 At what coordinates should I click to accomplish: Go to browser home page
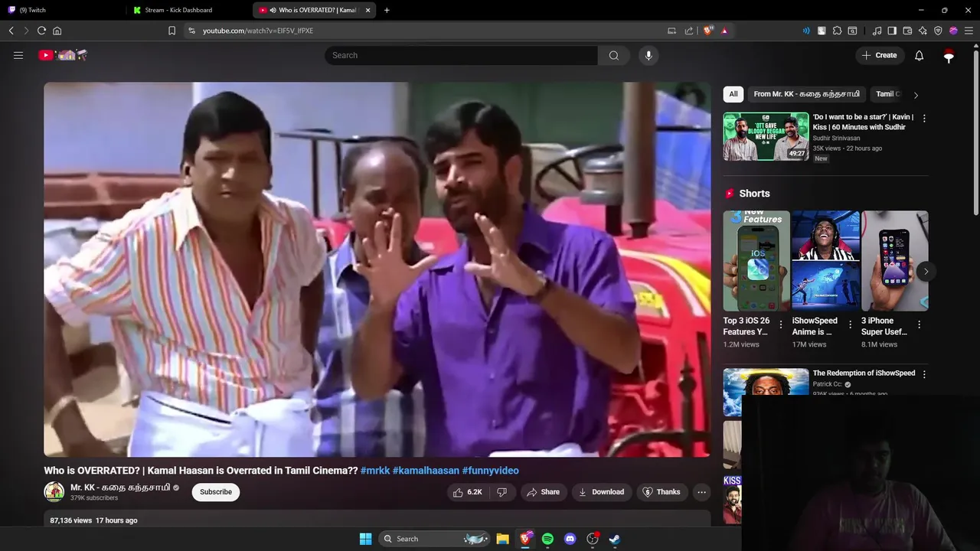57,31
